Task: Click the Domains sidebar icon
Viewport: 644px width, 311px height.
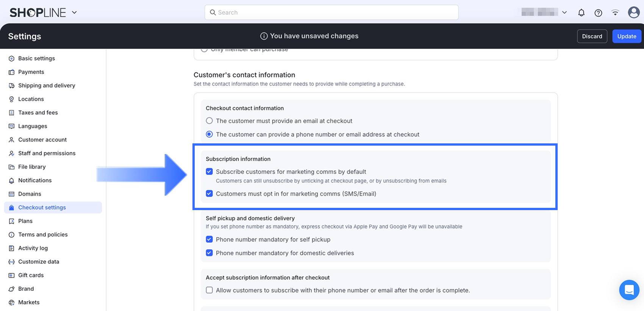Action: 11,194
